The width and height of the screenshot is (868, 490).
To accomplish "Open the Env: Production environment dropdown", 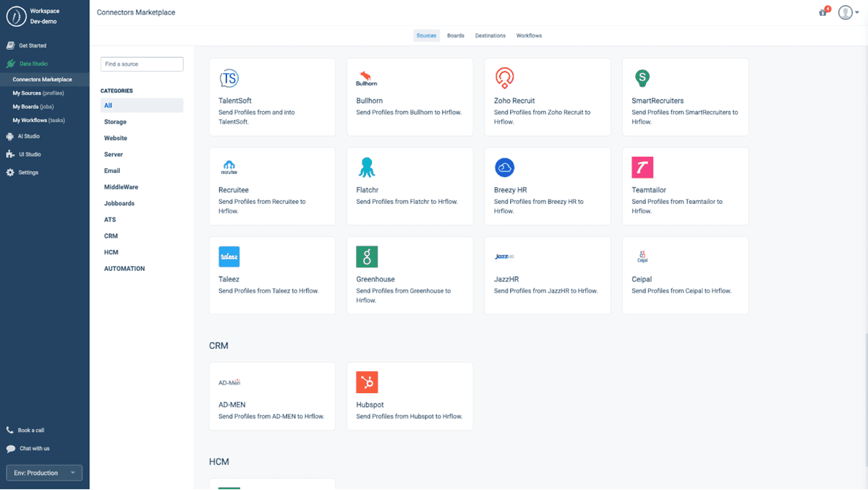I will point(43,473).
